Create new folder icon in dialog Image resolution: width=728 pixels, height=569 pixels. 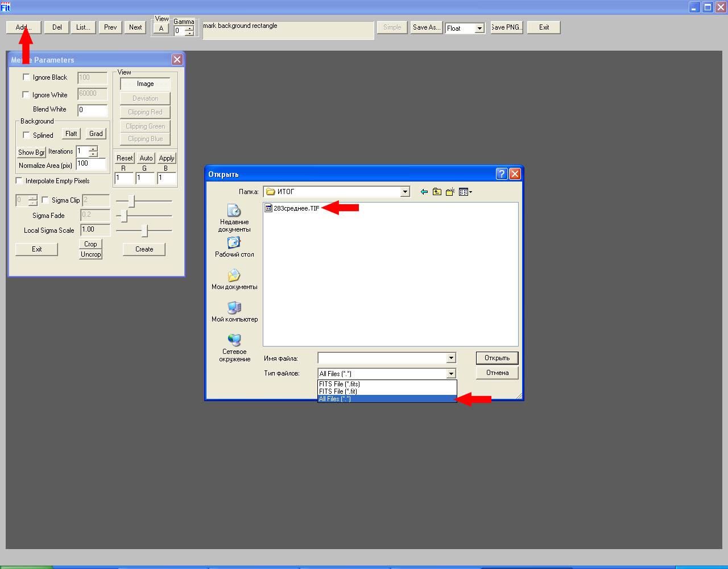tap(450, 192)
